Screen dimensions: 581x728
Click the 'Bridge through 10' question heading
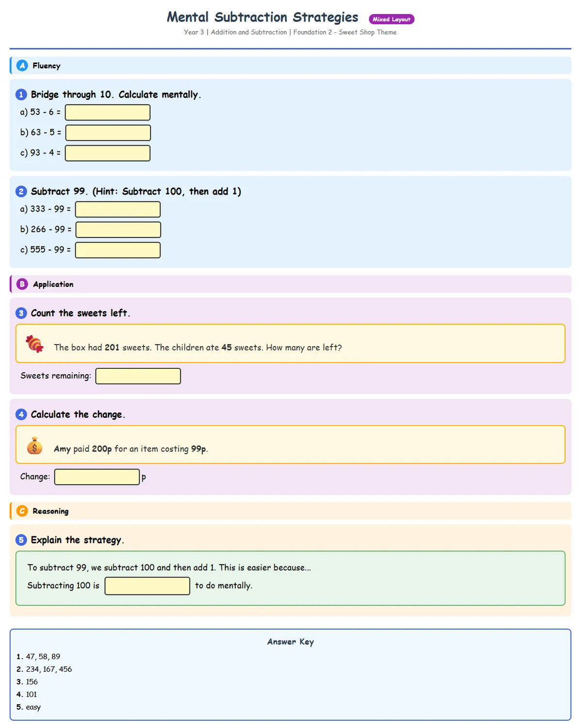(x=116, y=95)
